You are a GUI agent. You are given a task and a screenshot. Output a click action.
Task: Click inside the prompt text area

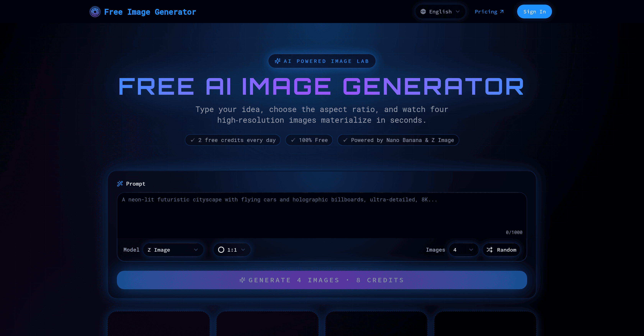[322, 215]
